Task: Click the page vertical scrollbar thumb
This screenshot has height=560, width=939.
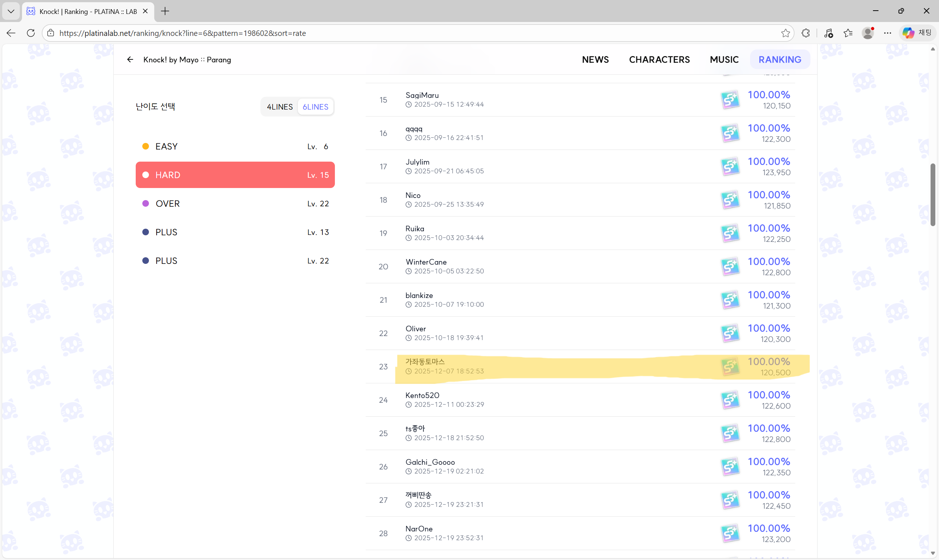Action: click(933, 195)
